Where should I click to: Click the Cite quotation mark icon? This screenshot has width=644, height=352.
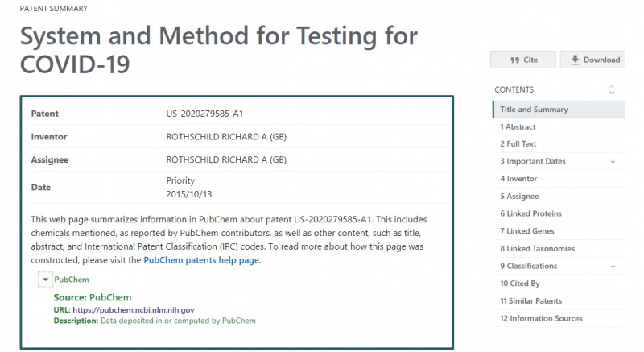(514, 60)
